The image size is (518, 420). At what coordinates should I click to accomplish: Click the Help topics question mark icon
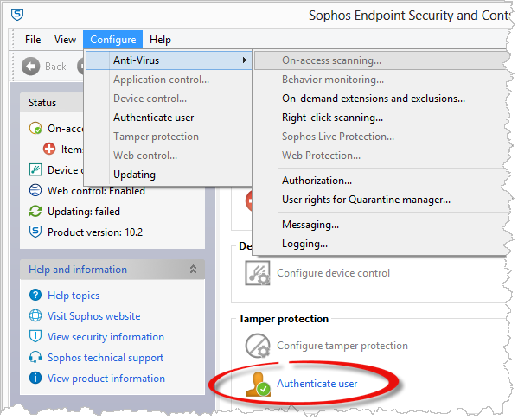pyautogui.click(x=35, y=295)
